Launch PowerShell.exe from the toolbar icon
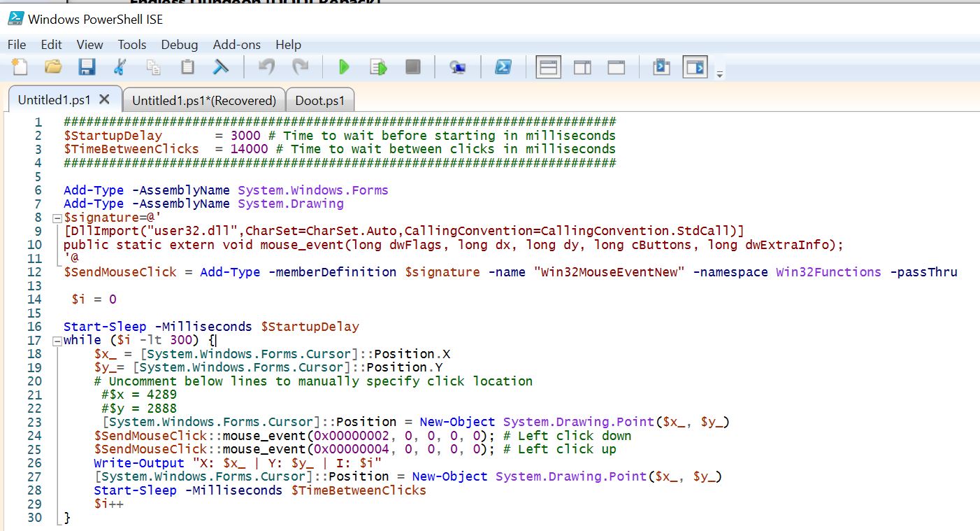Viewport: 980px width, 531px height. tap(503, 67)
